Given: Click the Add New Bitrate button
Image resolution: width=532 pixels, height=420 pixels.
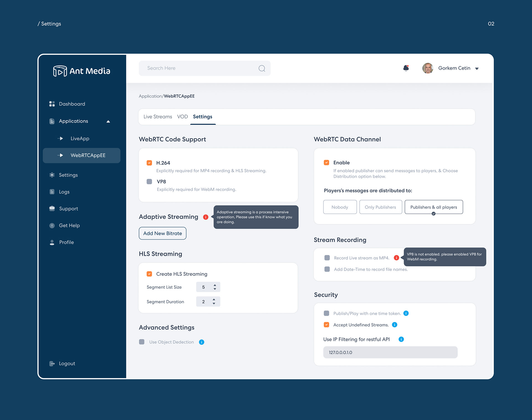Looking at the screenshot, I should pos(162,233).
